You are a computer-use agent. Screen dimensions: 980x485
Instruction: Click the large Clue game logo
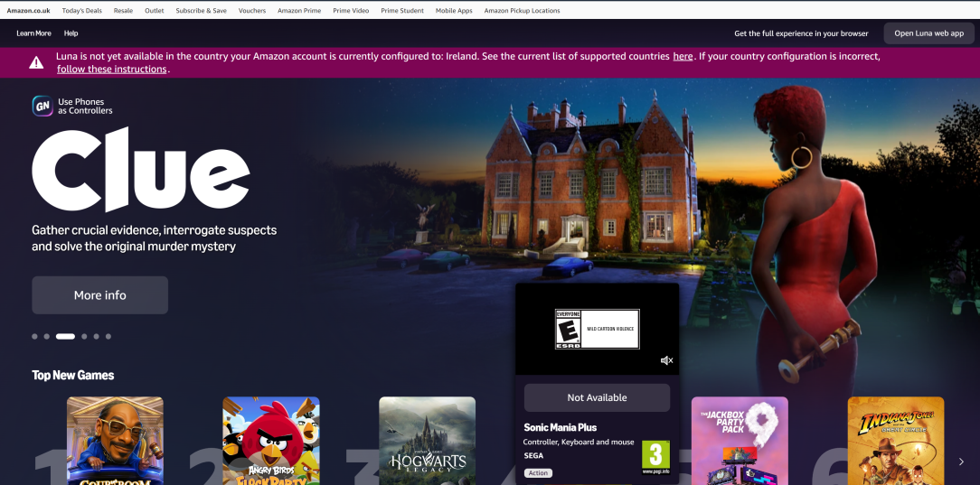pyautogui.click(x=141, y=169)
